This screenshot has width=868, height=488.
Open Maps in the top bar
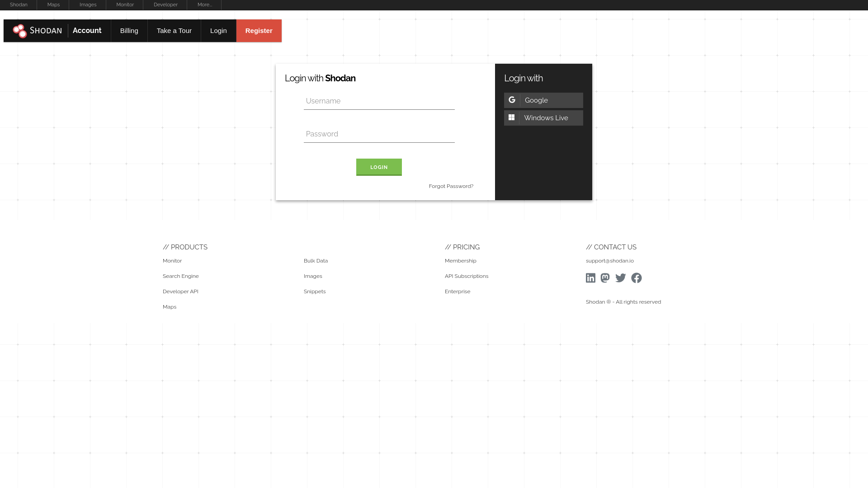click(x=53, y=5)
